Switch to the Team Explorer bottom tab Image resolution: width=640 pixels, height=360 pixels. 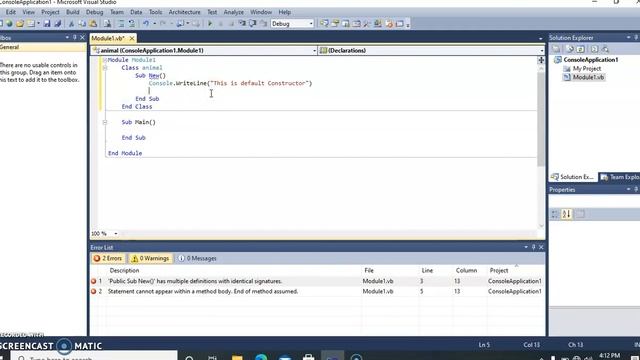[x=619, y=177]
